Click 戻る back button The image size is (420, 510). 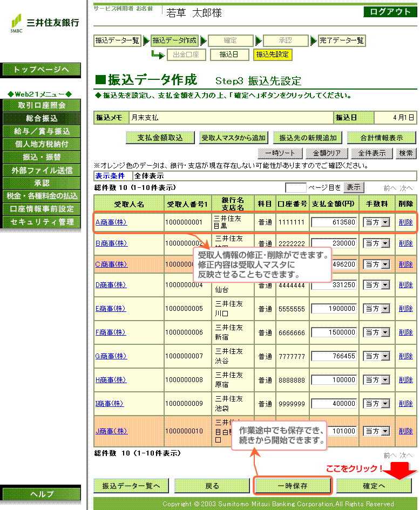click(212, 486)
